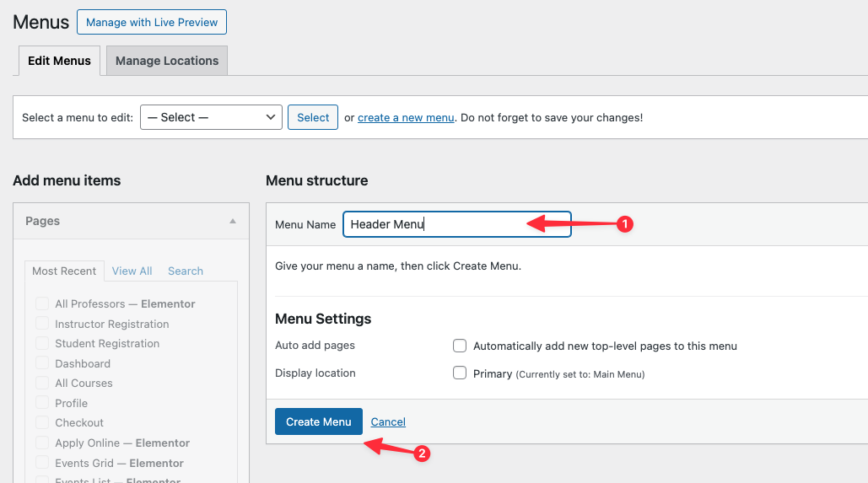868x483 pixels.
Task: Click the Select button
Action: click(x=313, y=117)
